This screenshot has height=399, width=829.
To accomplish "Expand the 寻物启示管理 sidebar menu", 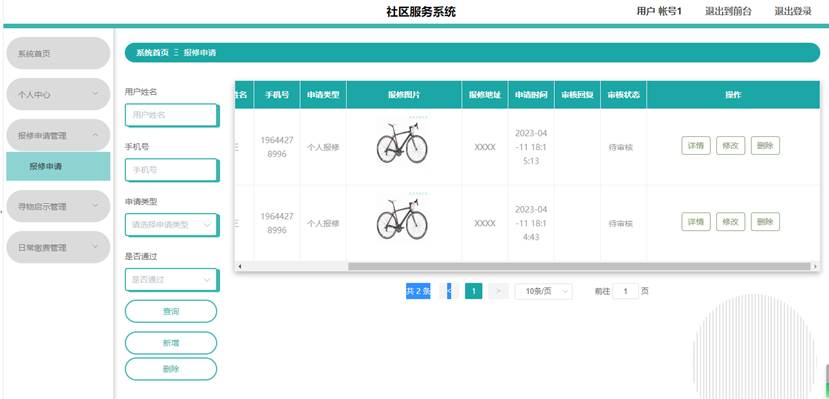I will [x=58, y=206].
